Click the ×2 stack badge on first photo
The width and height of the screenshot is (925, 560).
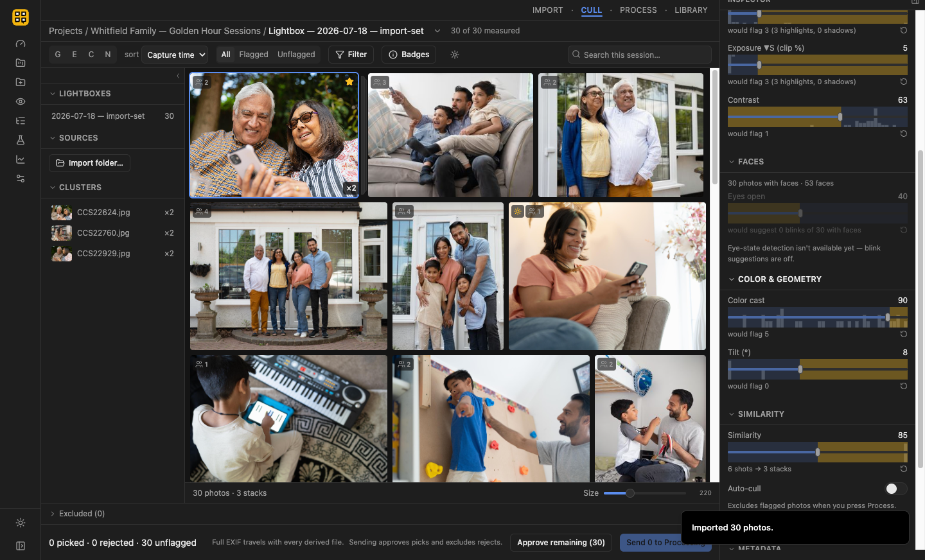(x=351, y=188)
